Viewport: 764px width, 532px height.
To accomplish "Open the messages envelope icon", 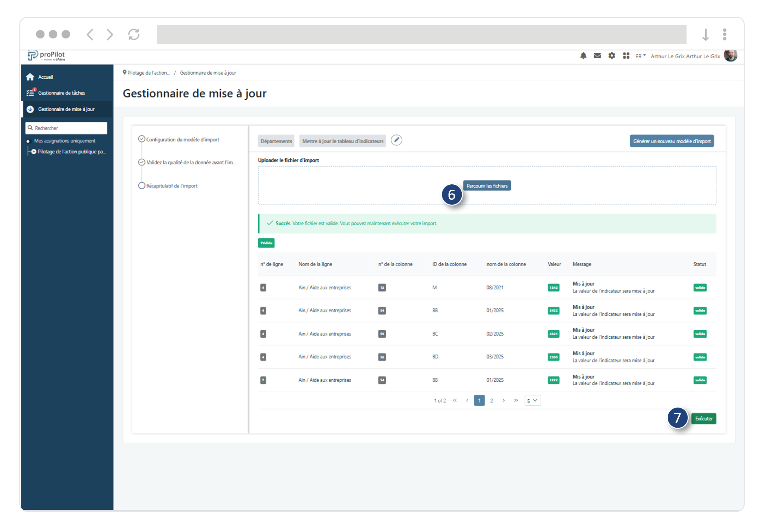I will 597,56.
